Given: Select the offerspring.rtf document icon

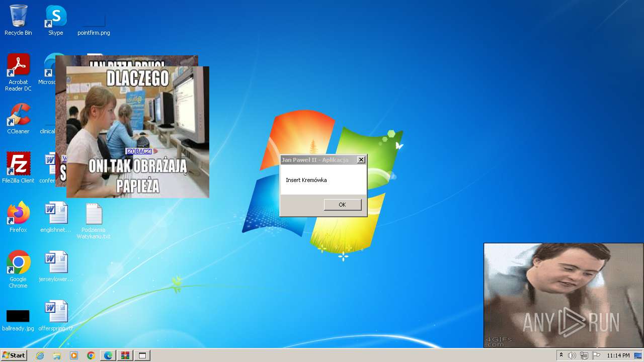Looking at the screenshot, I should [56, 315].
